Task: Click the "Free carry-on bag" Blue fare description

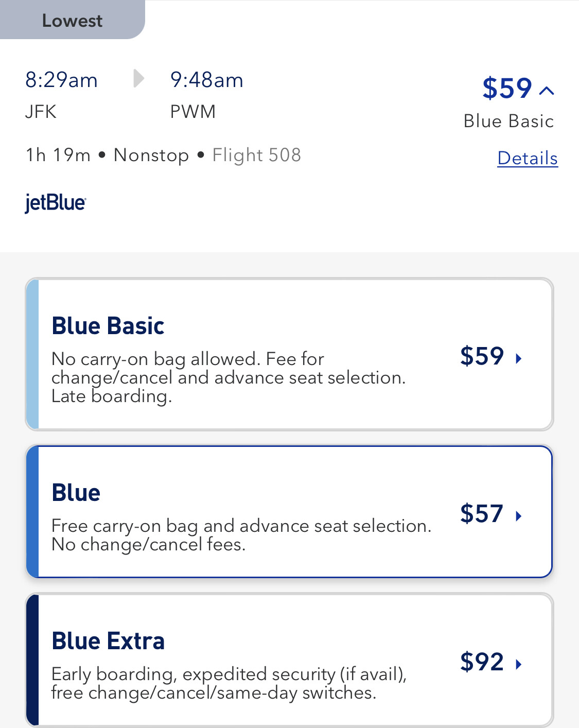Action: point(241,535)
